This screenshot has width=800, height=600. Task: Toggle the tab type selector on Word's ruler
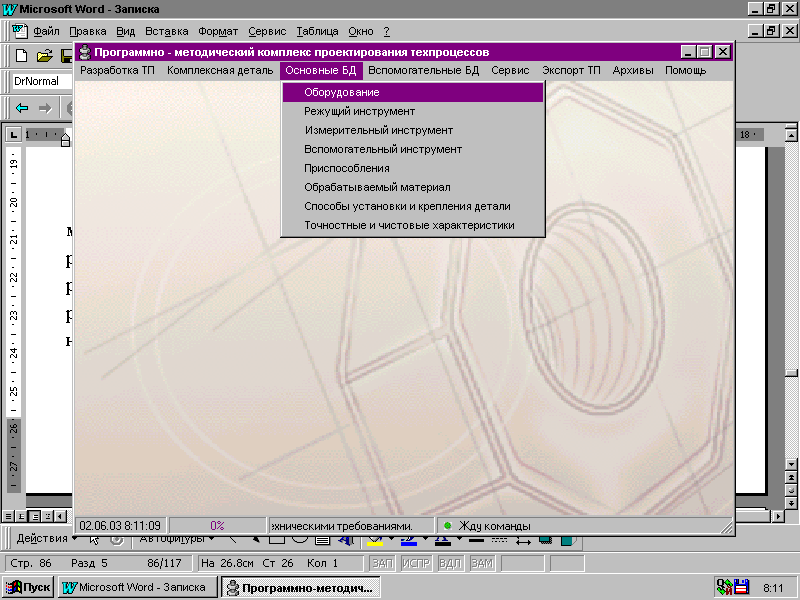13,135
